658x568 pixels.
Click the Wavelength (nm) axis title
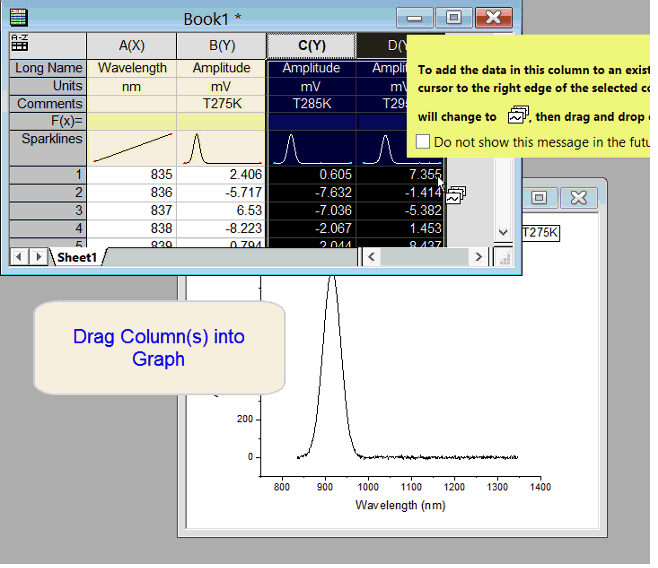[400, 505]
